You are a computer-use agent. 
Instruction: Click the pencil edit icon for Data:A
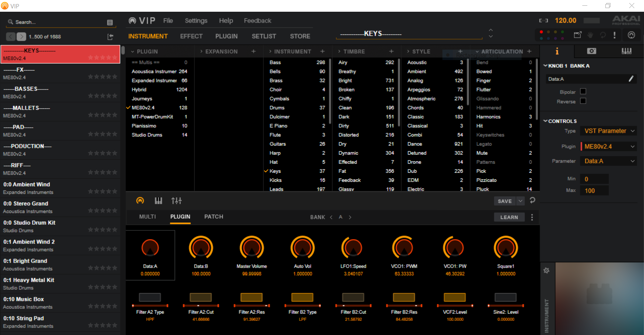(x=631, y=79)
